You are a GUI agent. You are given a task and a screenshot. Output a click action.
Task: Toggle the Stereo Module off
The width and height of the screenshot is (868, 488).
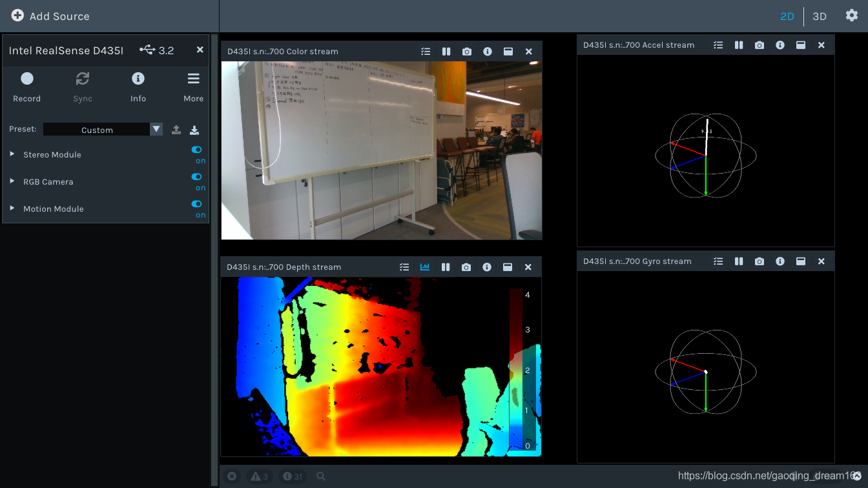pos(197,150)
